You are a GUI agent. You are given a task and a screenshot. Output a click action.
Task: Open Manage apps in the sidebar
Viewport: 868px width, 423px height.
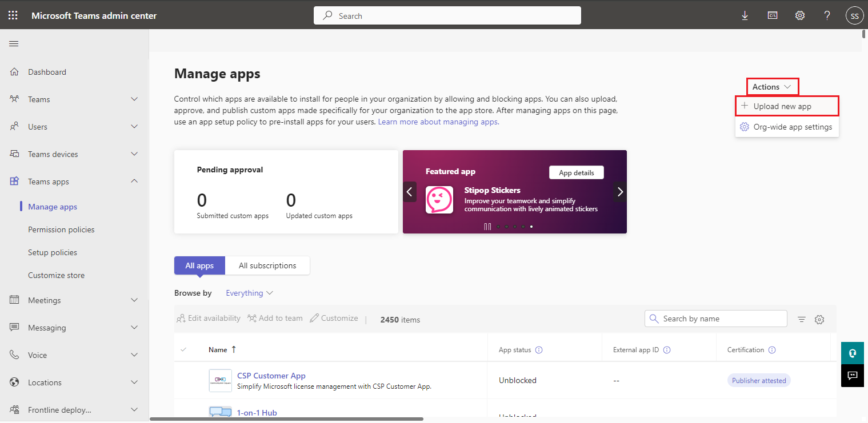click(x=53, y=207)
